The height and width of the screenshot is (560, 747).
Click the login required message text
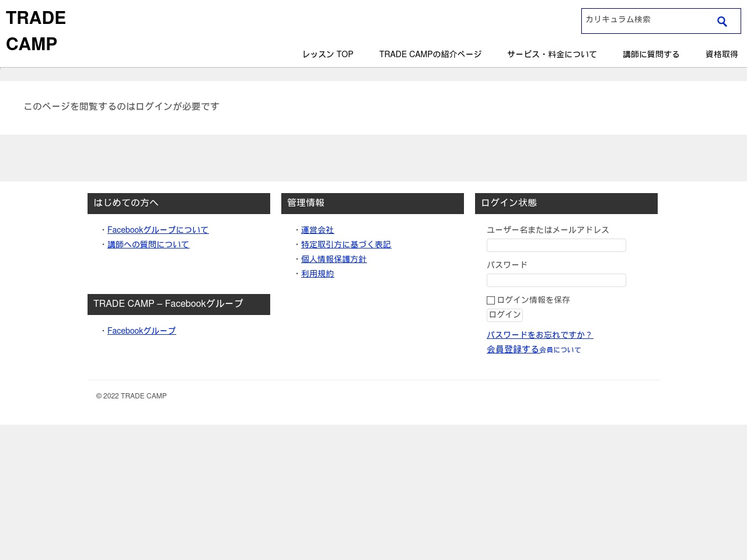pyautogui.click(x=121, y=106)
